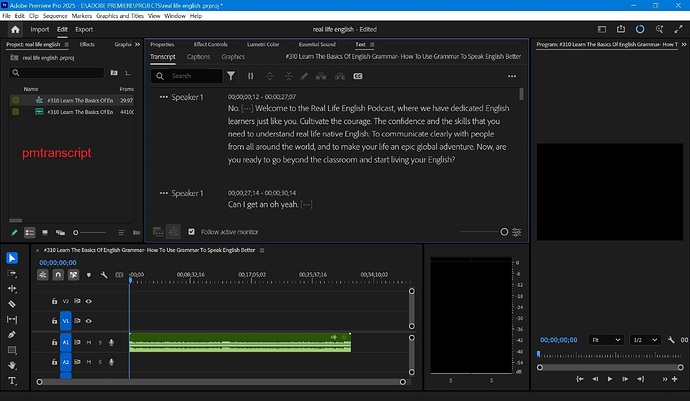Open the 1/2 playback resolution dropdown
The width and height of the screenshot is (690, 401).
click(646, 340)
